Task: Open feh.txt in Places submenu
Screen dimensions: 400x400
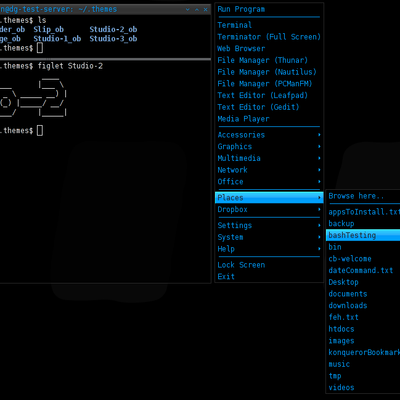Action: 363,317
